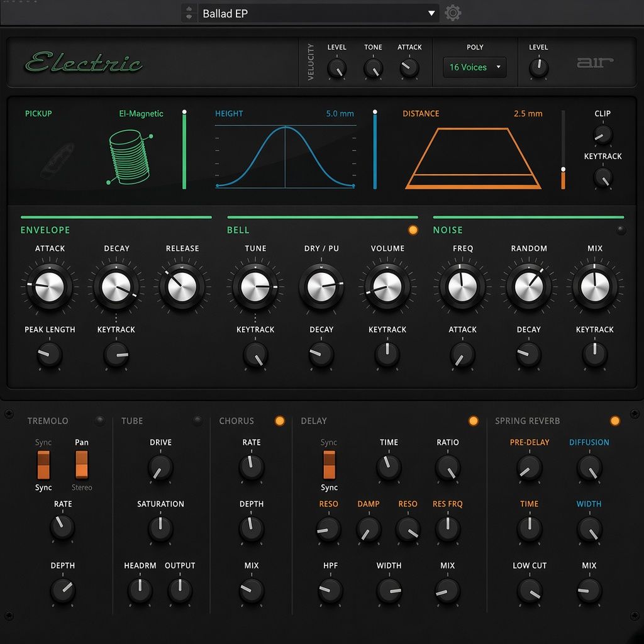The width and height of the screenshot is (644, 644).
Task: Click the Envelope RELEASE knob
Action: click(182, 287)
